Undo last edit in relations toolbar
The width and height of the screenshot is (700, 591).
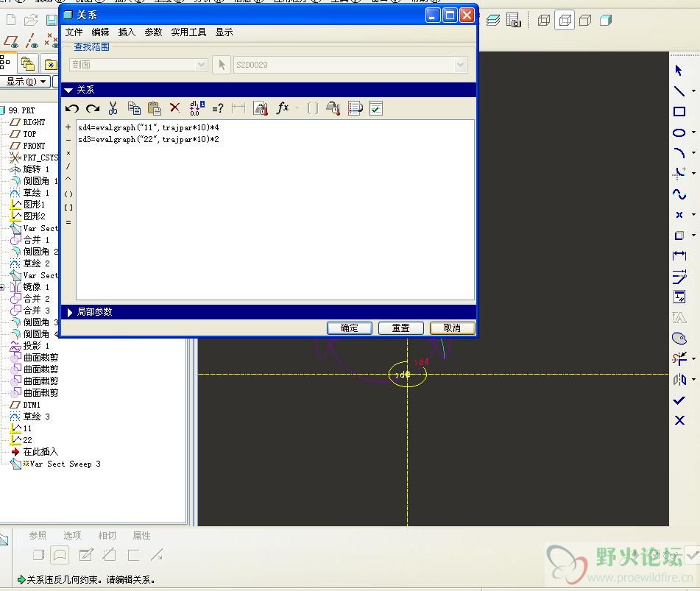pyautogui.click(x=72, y=108)
